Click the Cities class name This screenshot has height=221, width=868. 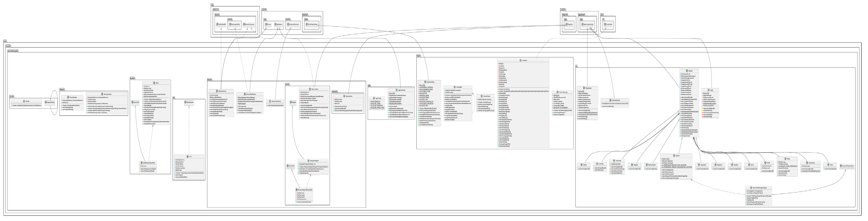[x=831, y=165]
